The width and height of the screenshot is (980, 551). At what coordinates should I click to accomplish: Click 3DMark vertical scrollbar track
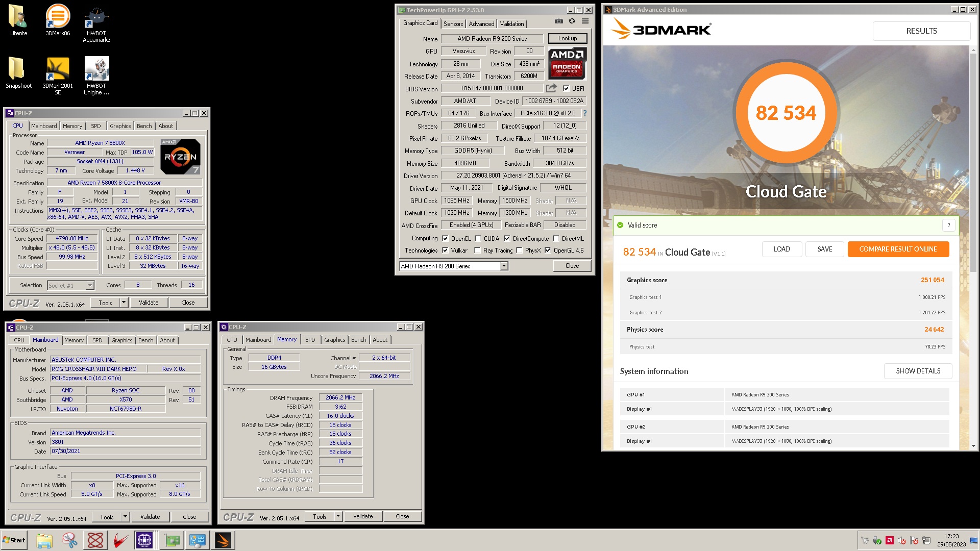click(973, 357)
